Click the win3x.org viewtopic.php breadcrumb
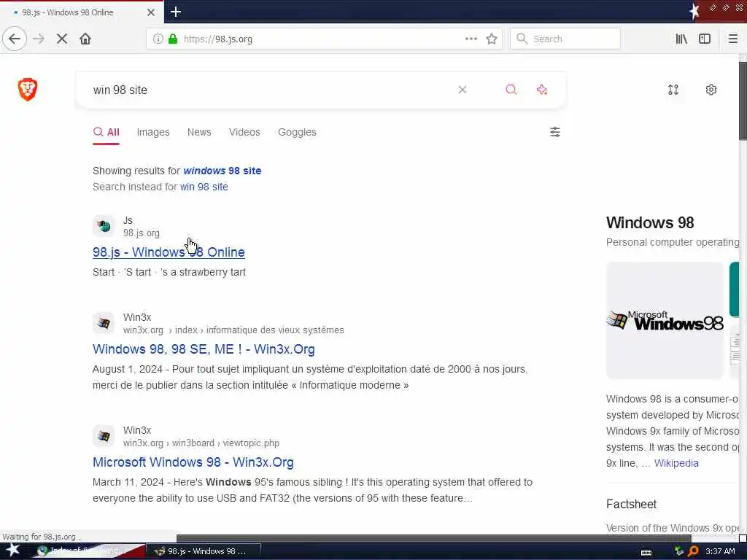Screen dimensions: 747x560 (201, 443)
